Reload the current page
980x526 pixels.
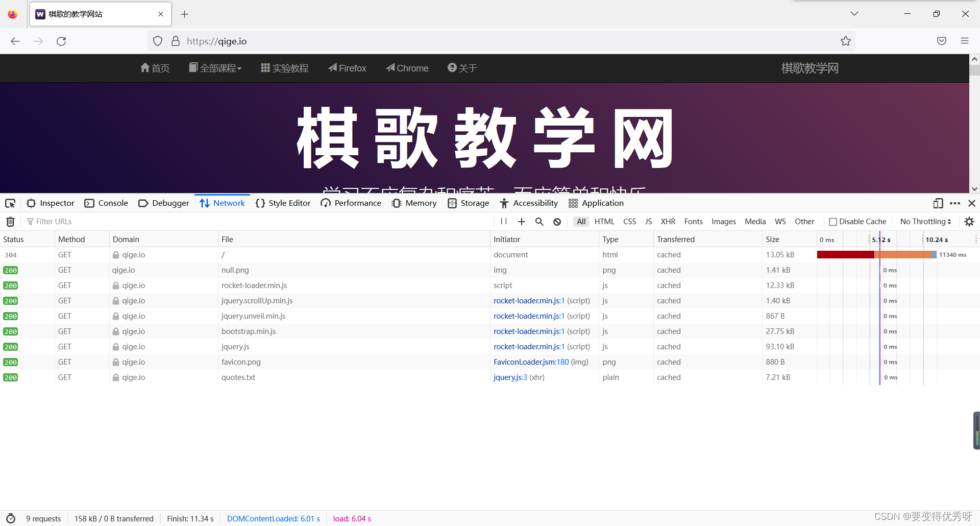pos(61,41)
